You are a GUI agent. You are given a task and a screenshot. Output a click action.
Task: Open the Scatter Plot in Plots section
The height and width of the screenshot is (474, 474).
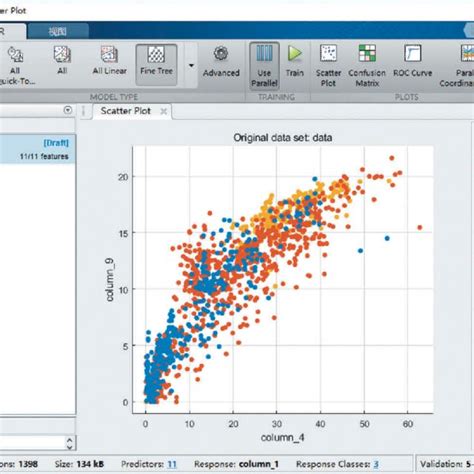[x=328, y=66]
